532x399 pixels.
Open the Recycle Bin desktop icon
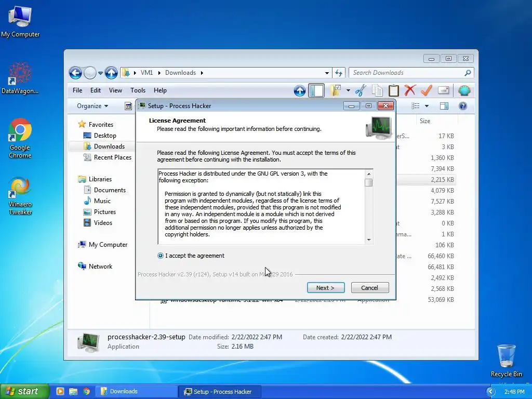(506, 361)
